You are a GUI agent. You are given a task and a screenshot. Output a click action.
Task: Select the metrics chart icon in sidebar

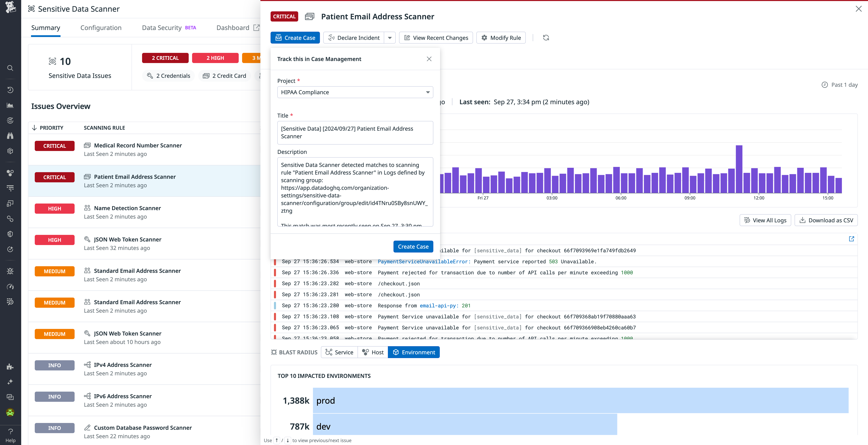point(10,105)
